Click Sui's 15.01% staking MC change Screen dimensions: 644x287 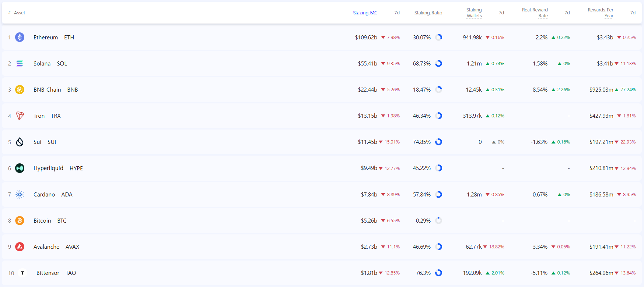(389, 142)
